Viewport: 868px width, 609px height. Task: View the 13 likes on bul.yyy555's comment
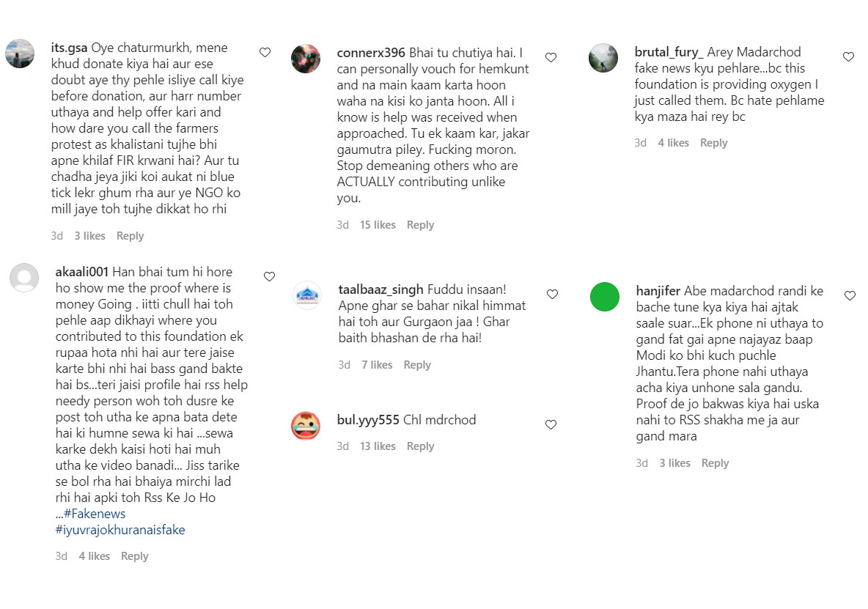[378, 446]
